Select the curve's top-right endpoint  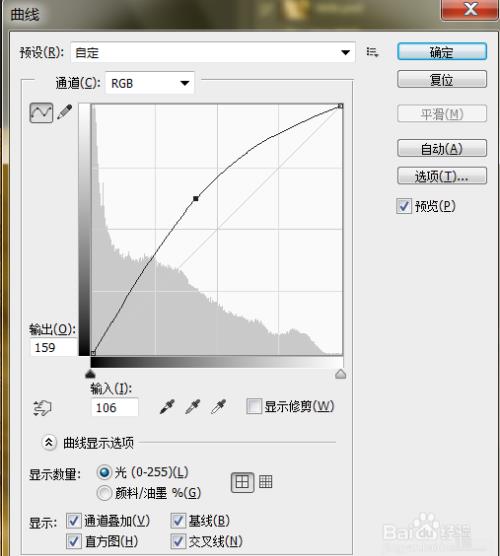click(x=340, y=106)
